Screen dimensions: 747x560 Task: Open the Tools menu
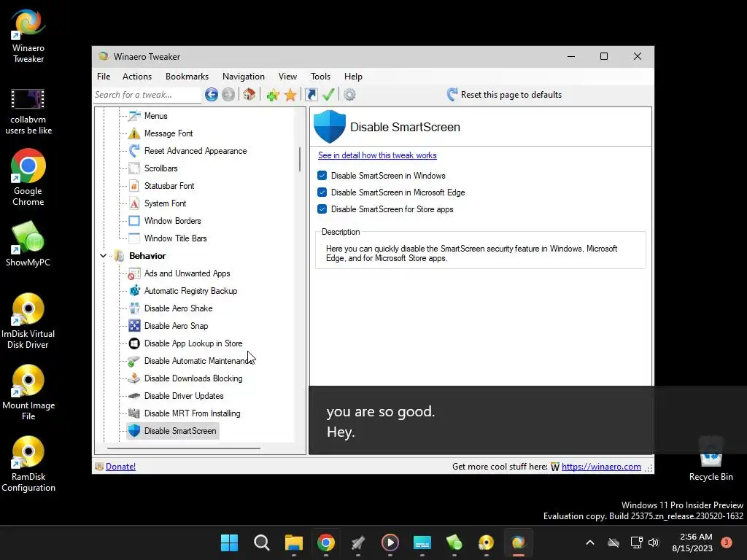[321, 77]
